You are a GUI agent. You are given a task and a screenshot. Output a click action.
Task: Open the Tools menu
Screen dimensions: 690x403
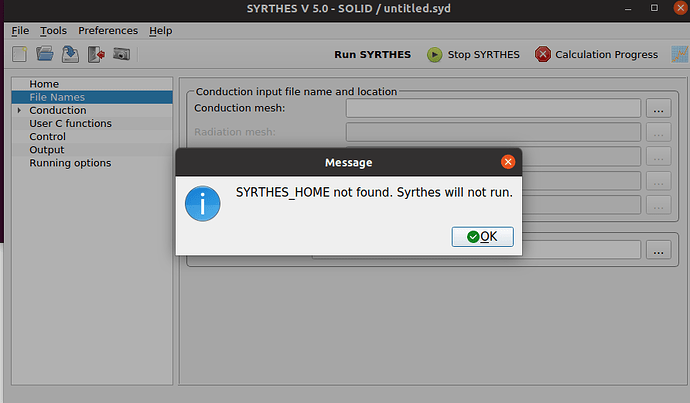[53, 31]
